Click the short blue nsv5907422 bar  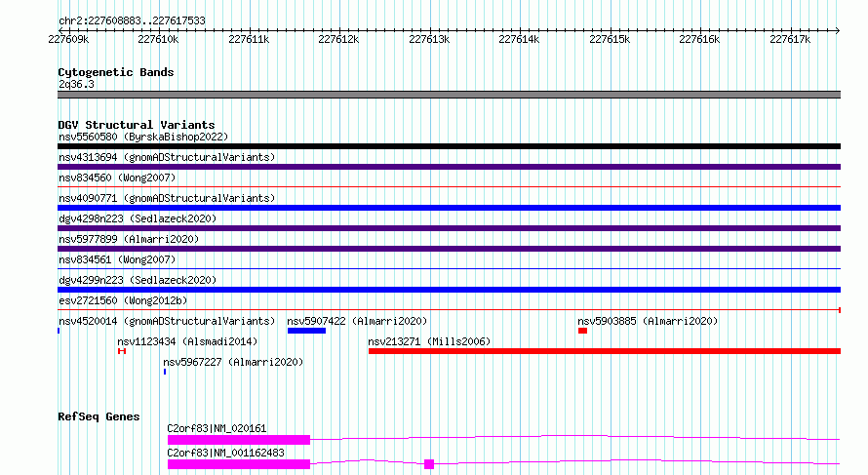click(x=306, y=331)
